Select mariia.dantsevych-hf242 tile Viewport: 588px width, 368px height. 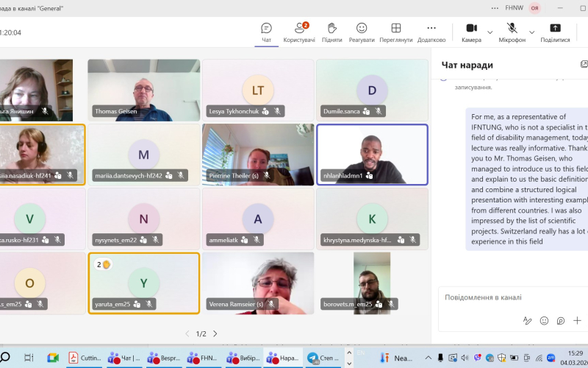point(144,155)
